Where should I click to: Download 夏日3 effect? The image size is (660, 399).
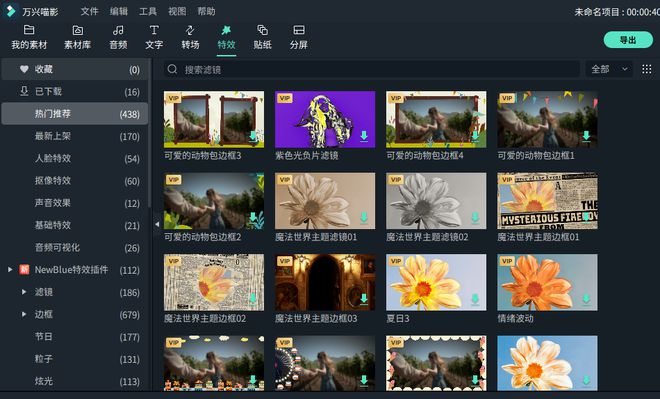(475, 299)
